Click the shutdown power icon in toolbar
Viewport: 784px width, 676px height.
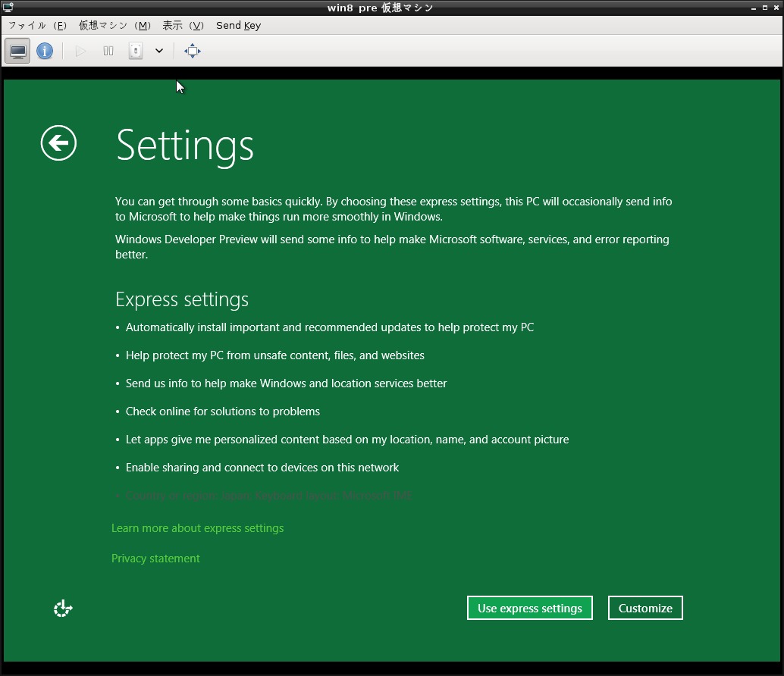[x=136, y=51]
